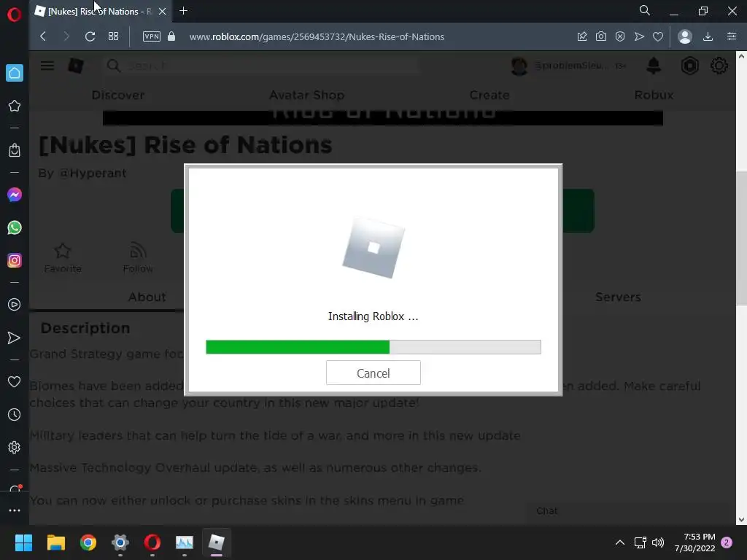Open a new tab with plus
The image size is (747, 560).
(x=183, y=10)
